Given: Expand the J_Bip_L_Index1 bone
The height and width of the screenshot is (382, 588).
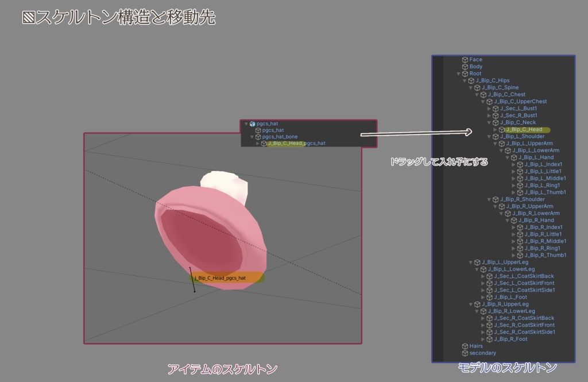Looking at the screenshot, I should pyautogui.click(x=513, y=165).
